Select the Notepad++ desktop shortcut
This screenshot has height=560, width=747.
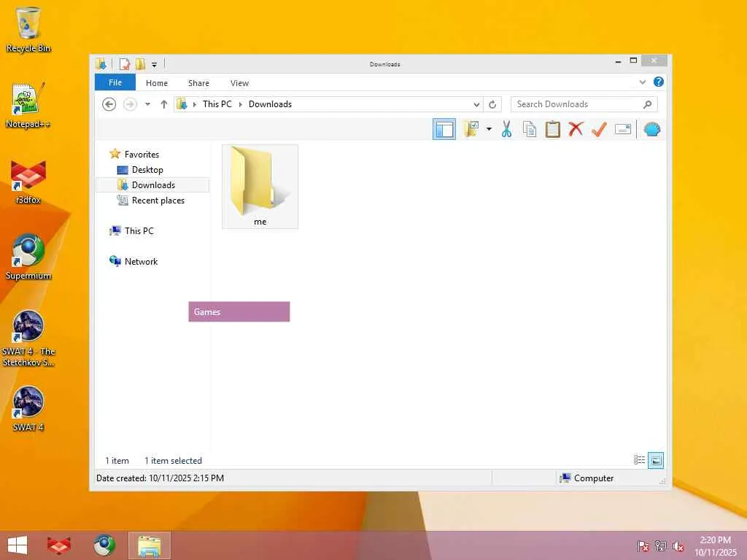coord(28,105)
